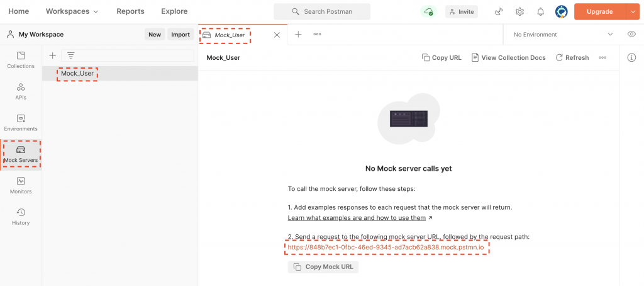Select Mock Servers in the sidebar
The height and width of the screenshot is (286, 644).
(21, 154)
